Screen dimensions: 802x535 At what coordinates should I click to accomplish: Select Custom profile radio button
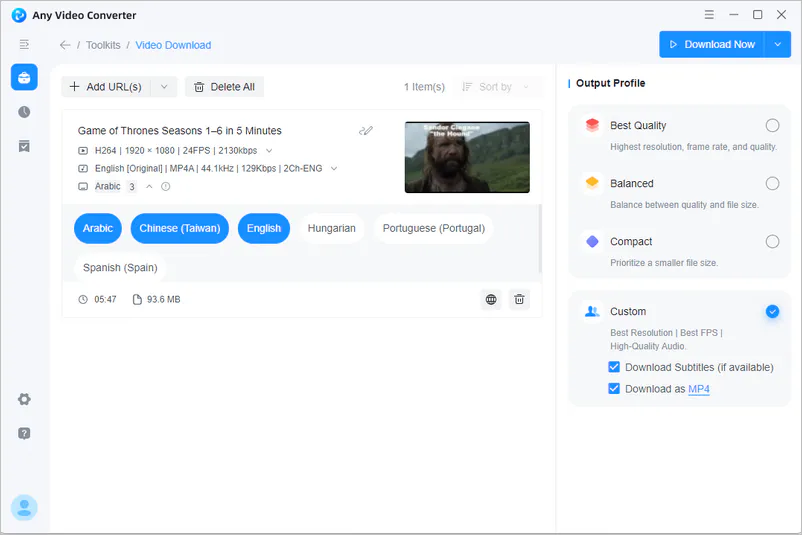click(772, 311)
